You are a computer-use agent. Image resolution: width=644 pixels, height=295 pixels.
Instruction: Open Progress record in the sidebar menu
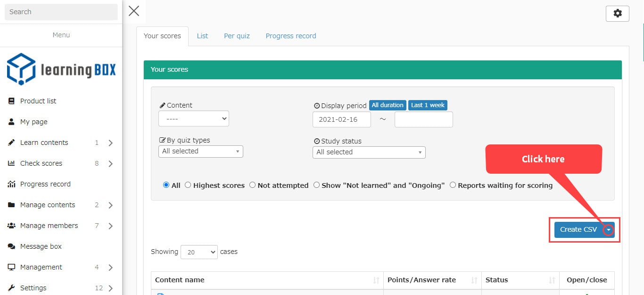click(x=45, y=184)
